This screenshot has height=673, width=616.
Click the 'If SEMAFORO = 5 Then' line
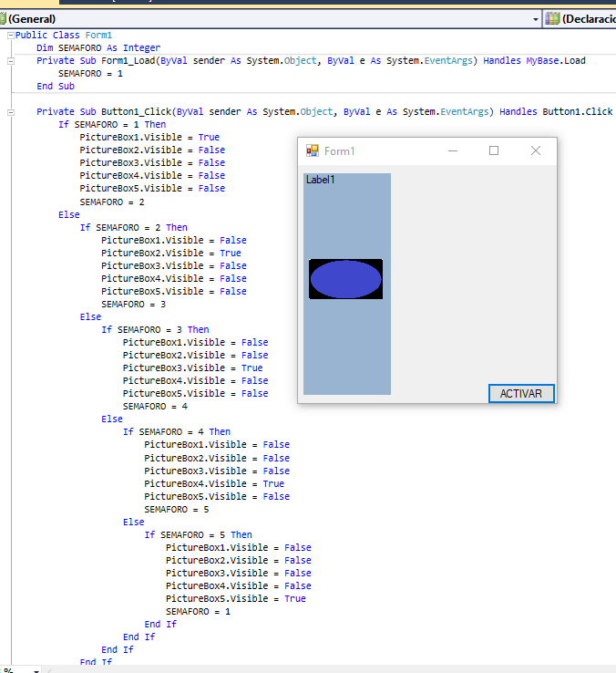(198, 534)
